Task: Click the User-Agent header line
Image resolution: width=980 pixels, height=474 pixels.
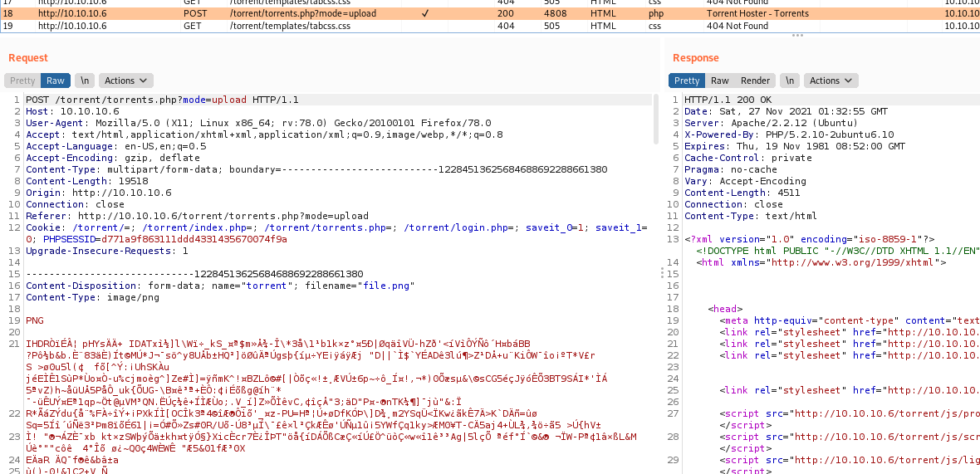Action: [258, 123]
